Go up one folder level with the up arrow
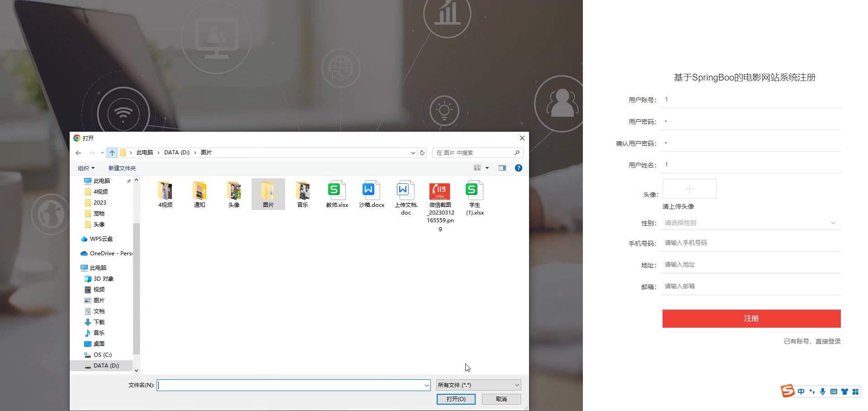The image size is (868, 411). (112, 153)
